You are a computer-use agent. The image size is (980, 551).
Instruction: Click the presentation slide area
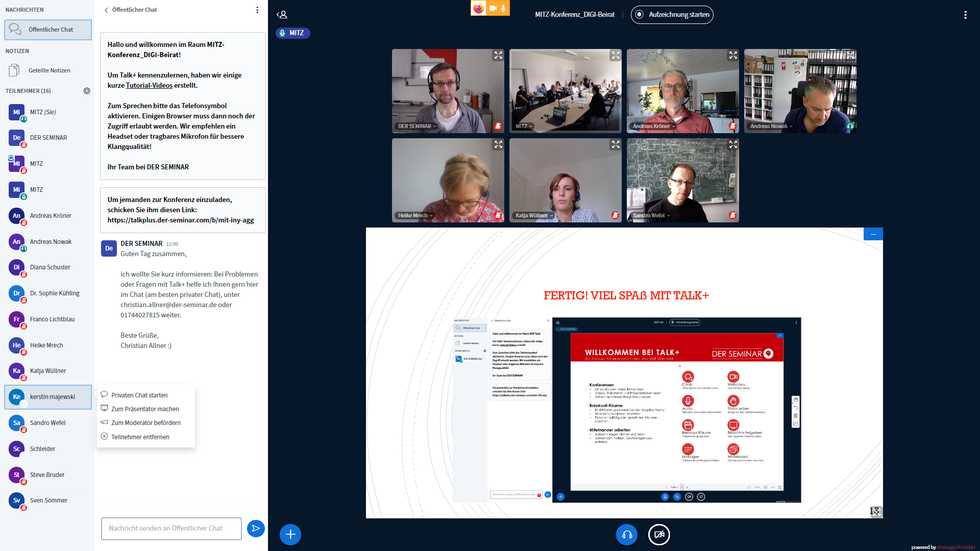[x=624, y=373]
